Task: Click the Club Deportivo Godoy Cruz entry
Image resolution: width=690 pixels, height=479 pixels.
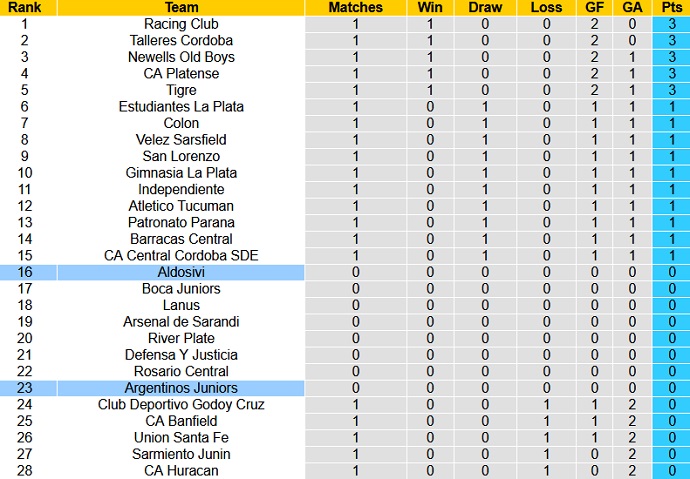Action: (x=181, y=404)
